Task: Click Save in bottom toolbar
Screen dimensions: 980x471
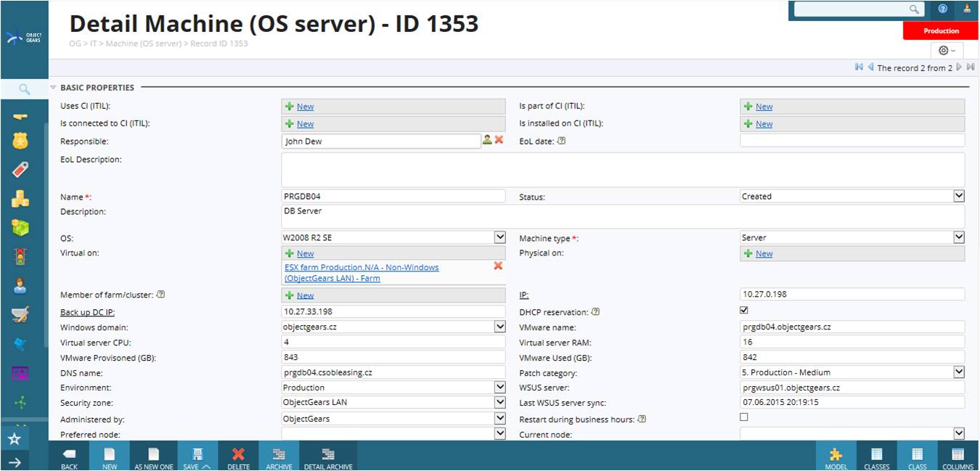Action: click(197, 458)
